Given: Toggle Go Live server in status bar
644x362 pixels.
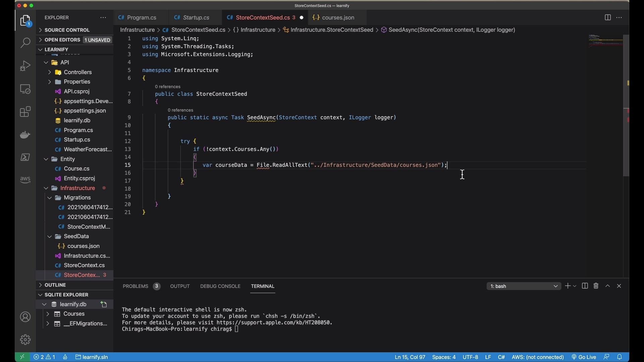Looking at the screenshot, I should [x=584, y=357].
